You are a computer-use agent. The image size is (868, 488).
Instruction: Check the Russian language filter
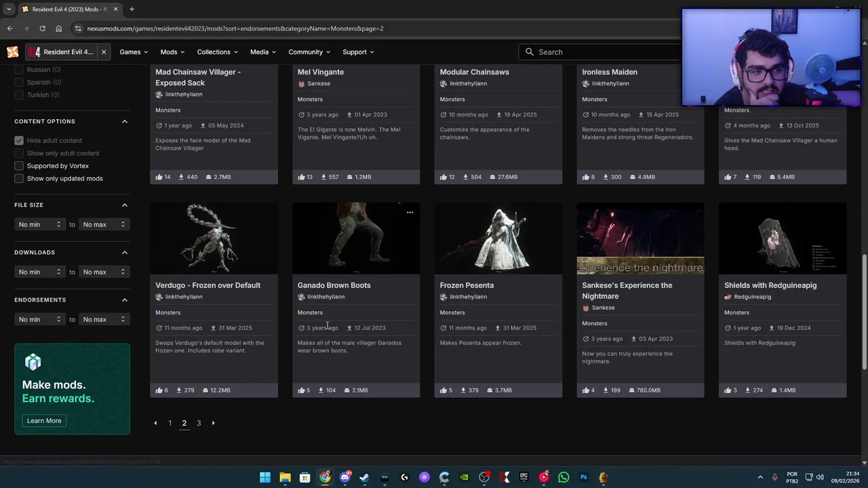[19, 70]
